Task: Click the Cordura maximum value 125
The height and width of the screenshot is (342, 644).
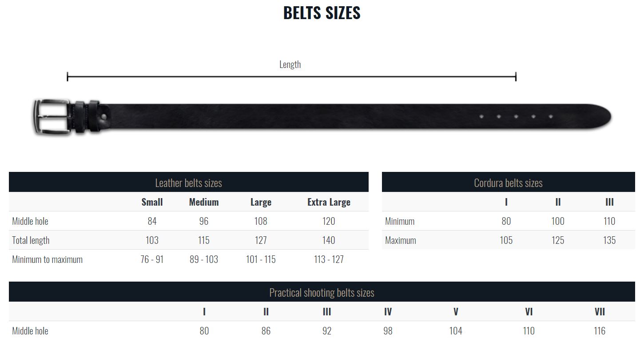Action: (558, 240)
